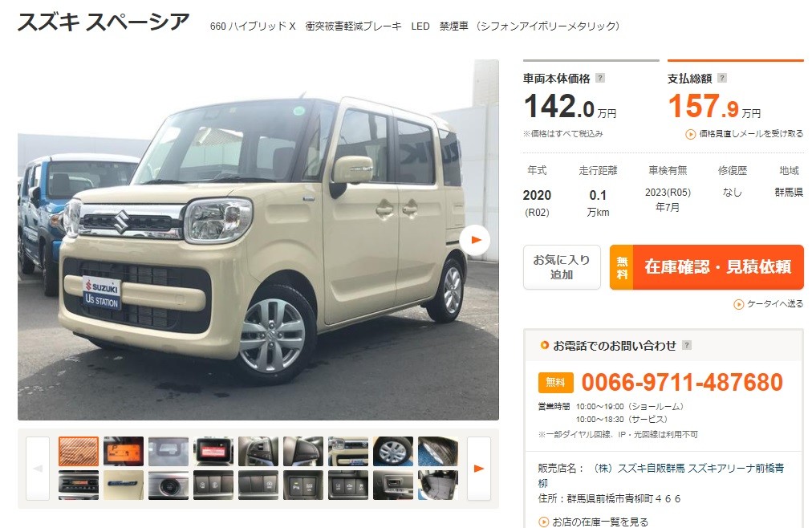Image resolution: width=812 pixels, height=528 pixels.
Task: Open 価格見直しメールを受け取る link
Action: click(751, 134)
